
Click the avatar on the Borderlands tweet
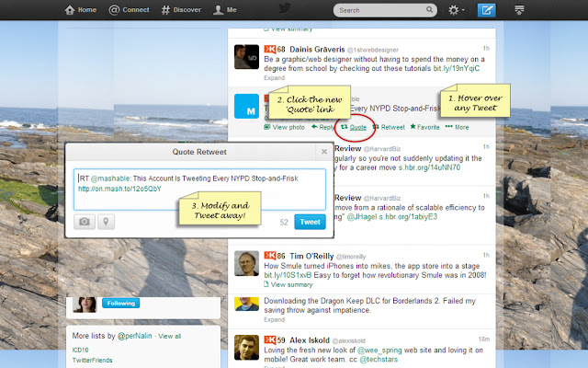(x=246, y=305)
